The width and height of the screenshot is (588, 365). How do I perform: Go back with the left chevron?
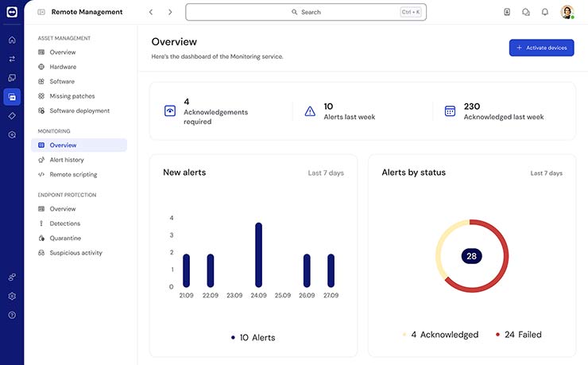[x=151, y=12]
